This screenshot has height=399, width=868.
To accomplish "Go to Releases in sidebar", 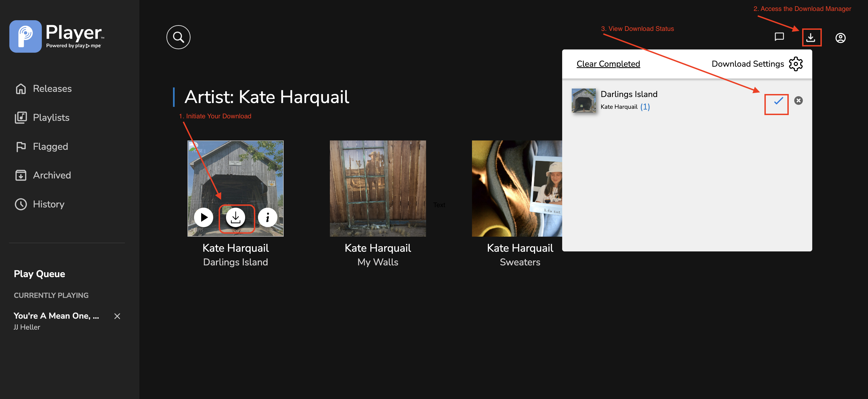I will pos(52,89).
